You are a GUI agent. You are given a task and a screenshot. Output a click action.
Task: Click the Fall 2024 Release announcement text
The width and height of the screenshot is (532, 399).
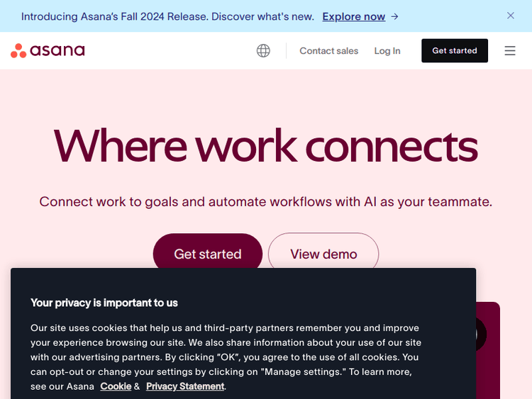167,16
